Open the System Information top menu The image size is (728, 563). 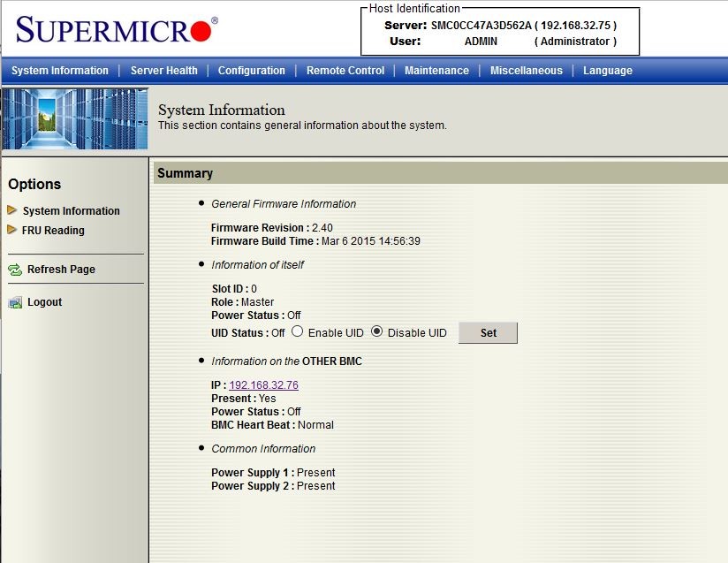coord(60,71)
